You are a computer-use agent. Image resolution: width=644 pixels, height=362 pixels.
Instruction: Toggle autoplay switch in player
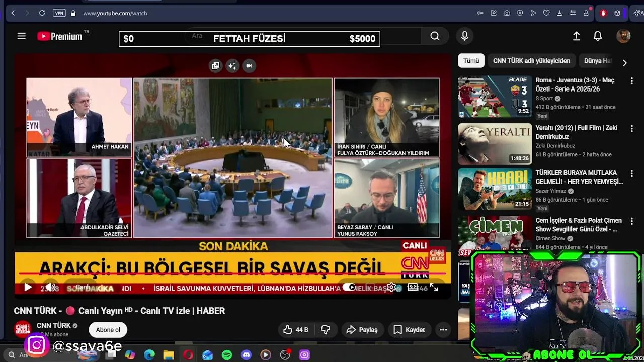pos(349,288)
